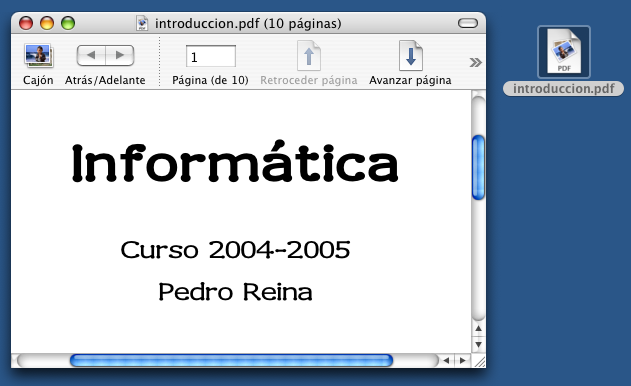Click the vertical scroll down arrow
631x386 pixels.
(x=478, y=345)
